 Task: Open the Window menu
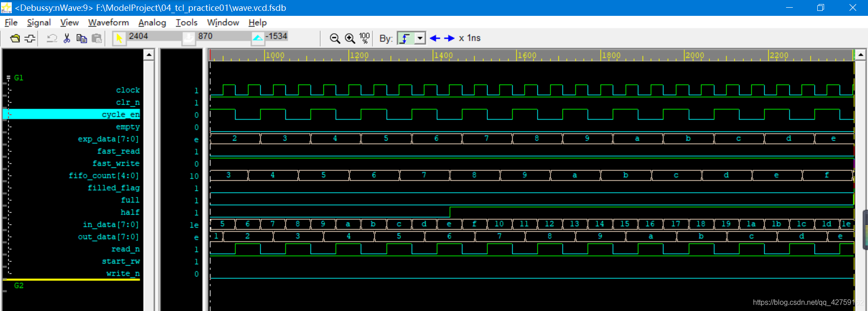point(223,22)
